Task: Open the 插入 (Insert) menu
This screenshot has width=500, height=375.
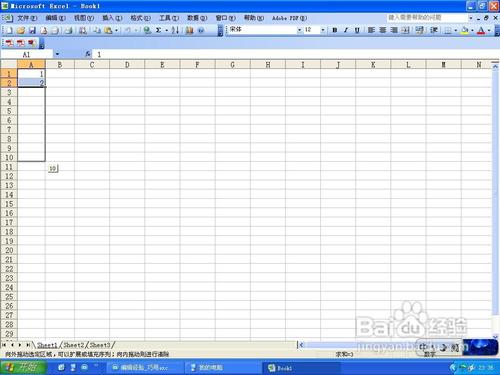Action: pyautogui.click(x=112, y=18)
